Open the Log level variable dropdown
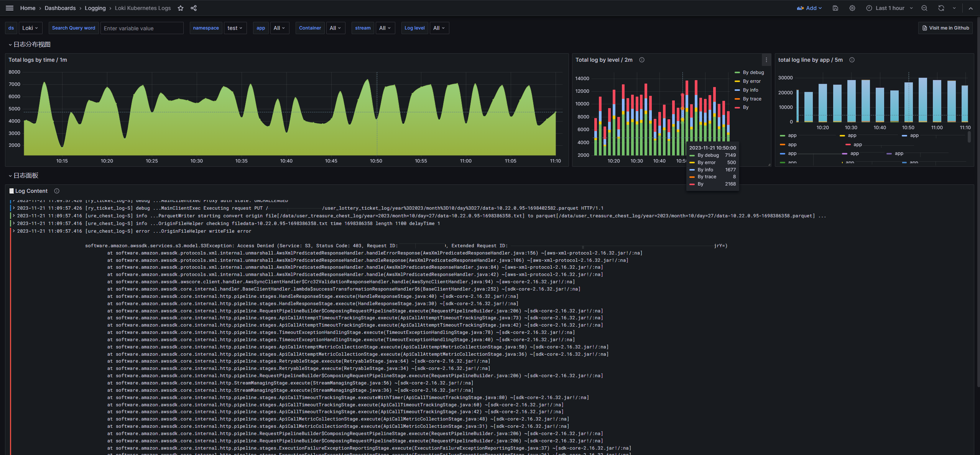The height and width of the screenshot is (455, 980). click(439, 28)
